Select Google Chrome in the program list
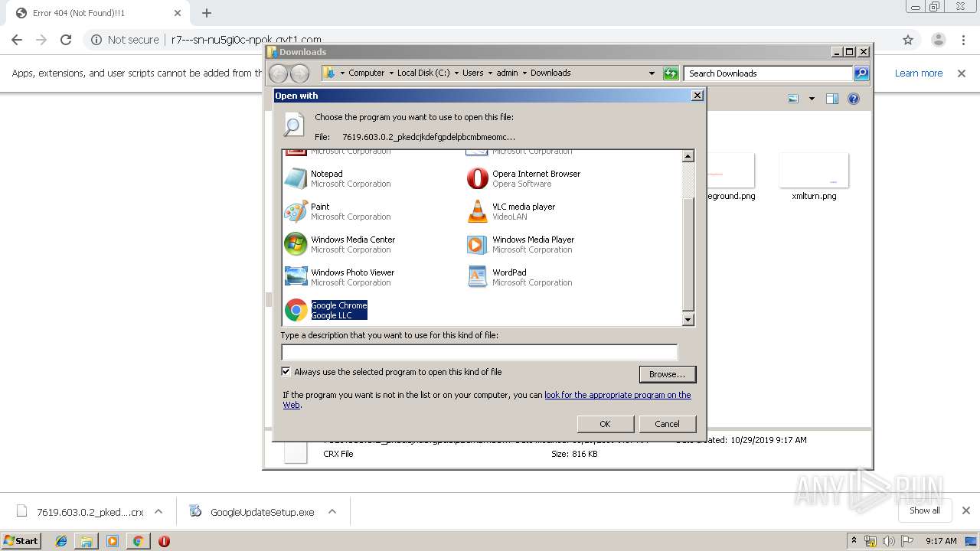980x551 pixels. coord(326,310)
